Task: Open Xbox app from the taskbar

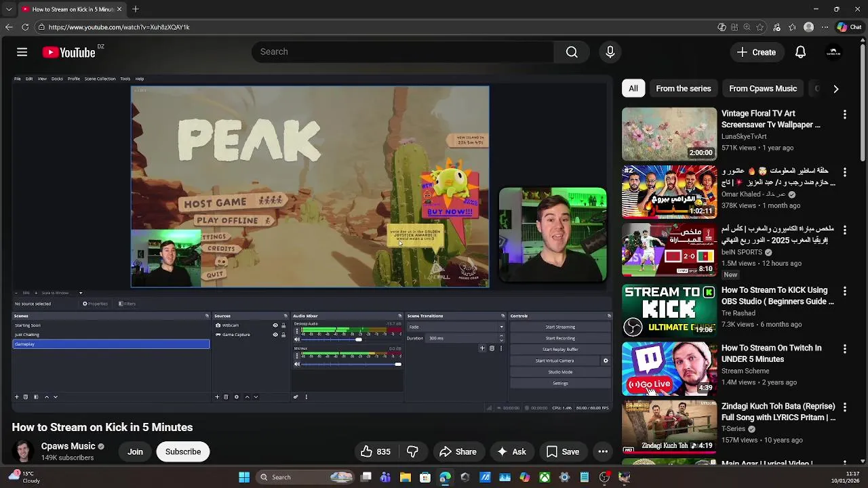Action: [545, 477]
